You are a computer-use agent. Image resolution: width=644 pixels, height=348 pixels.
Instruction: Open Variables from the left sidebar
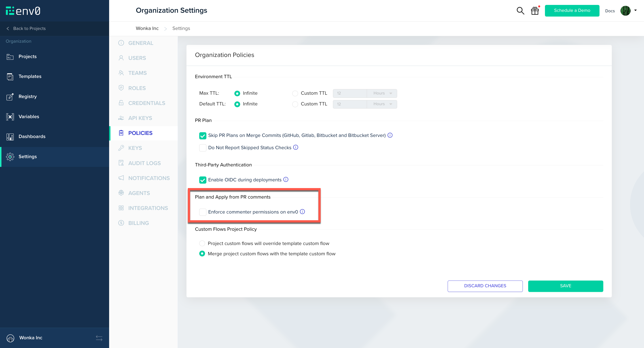point(28,117)
